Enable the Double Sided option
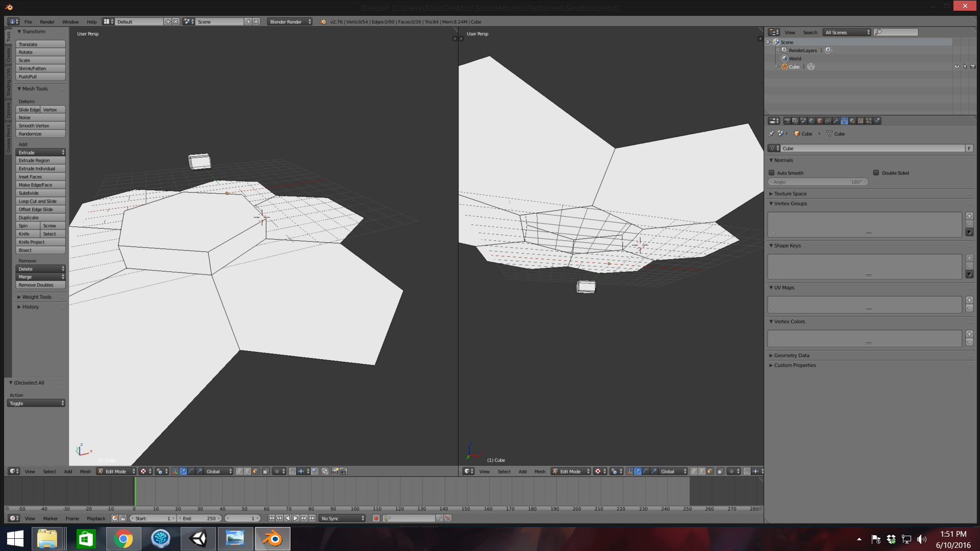The height and width of the screenshot is (551, 980). 876,172
